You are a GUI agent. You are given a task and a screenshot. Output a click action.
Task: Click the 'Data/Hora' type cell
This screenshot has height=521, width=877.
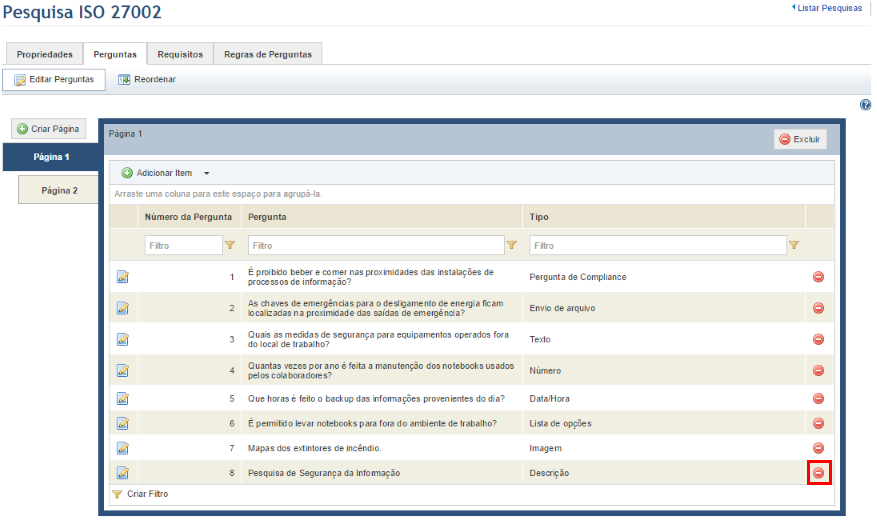549,399
